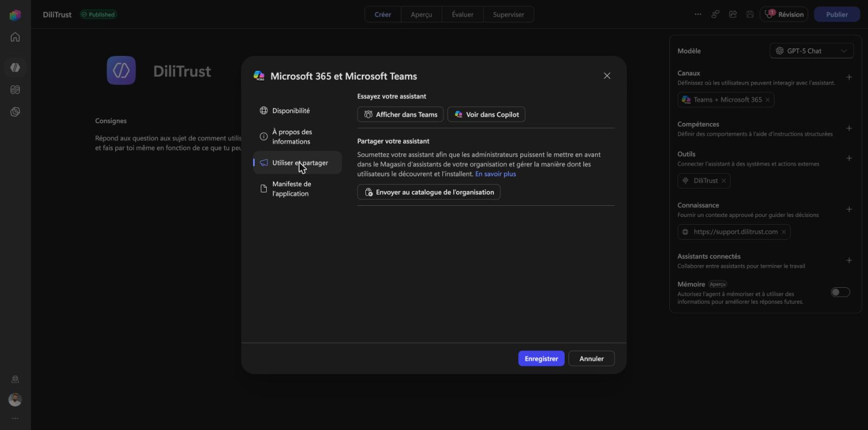This screenshot has height=430, width=868.
Task: Open the Flows wave icon in sidebar
Action: (15, 90)
